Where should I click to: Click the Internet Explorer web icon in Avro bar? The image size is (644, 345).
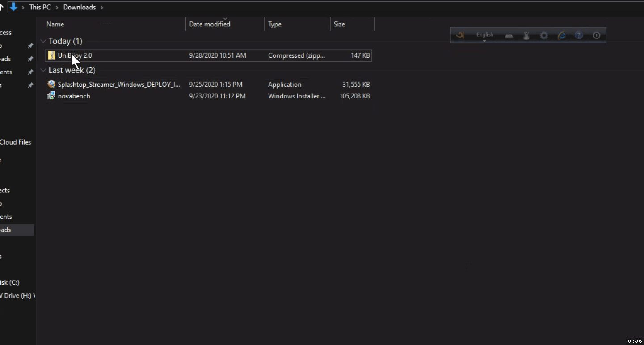pos(561,36)
